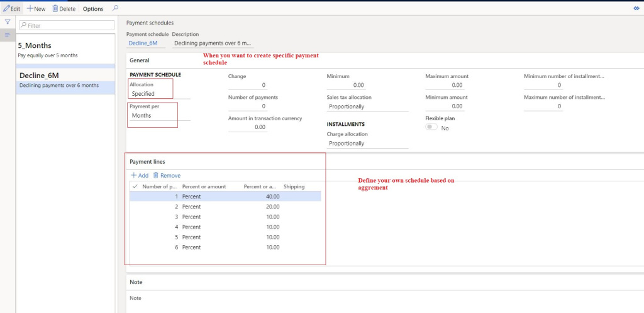
Task: Click the select-all checkmark in the grid header
Action: [x=135, y=186]
